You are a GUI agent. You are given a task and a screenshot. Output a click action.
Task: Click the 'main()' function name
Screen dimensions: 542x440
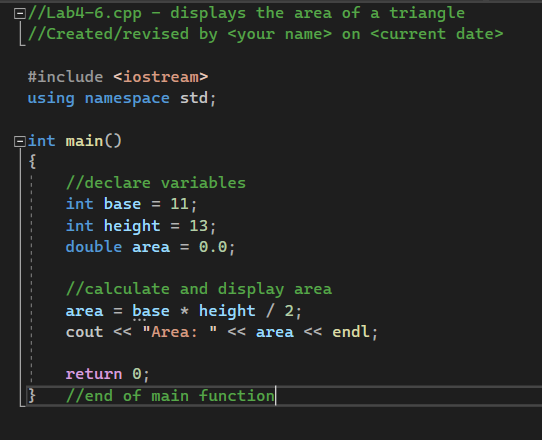coord(94,141)
